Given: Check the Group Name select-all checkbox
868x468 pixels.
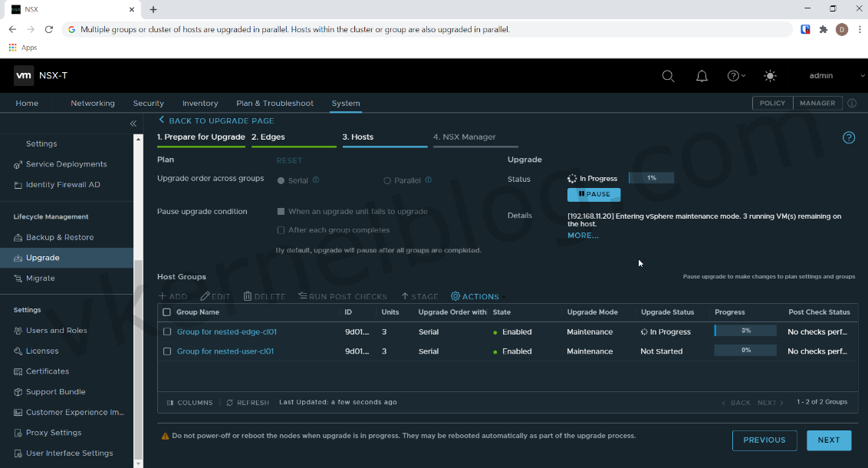Looking at the screenshot, I should [x=166, y=312].
